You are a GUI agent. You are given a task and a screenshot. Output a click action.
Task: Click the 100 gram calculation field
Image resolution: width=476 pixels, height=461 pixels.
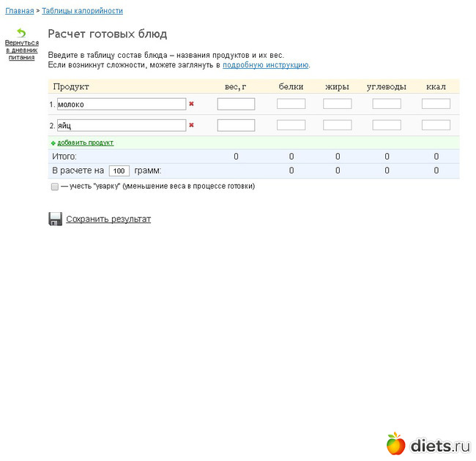point(119,170)
